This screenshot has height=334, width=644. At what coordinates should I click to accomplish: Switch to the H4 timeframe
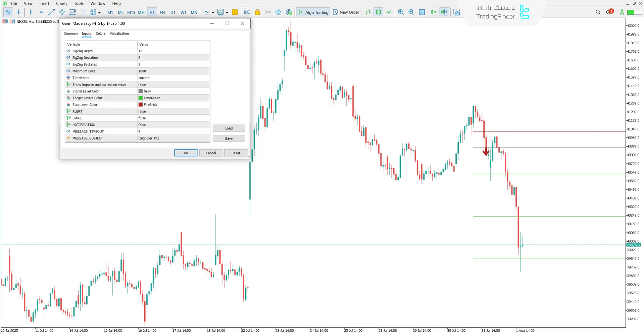click(162, 12)
